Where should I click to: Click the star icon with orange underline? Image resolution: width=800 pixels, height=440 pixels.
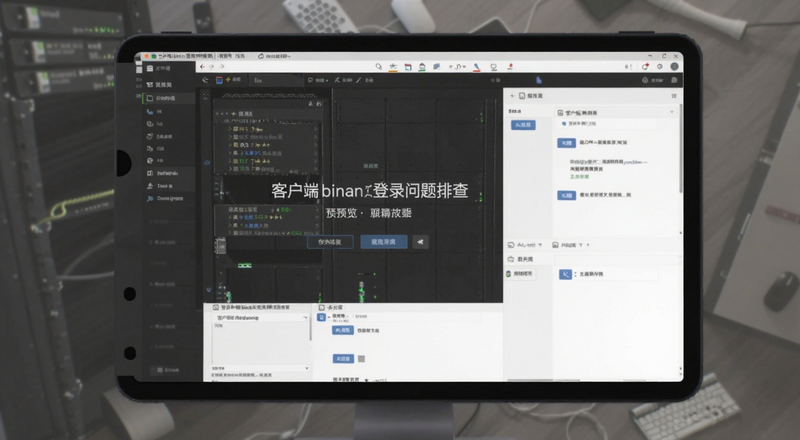[x=393, y=67]
